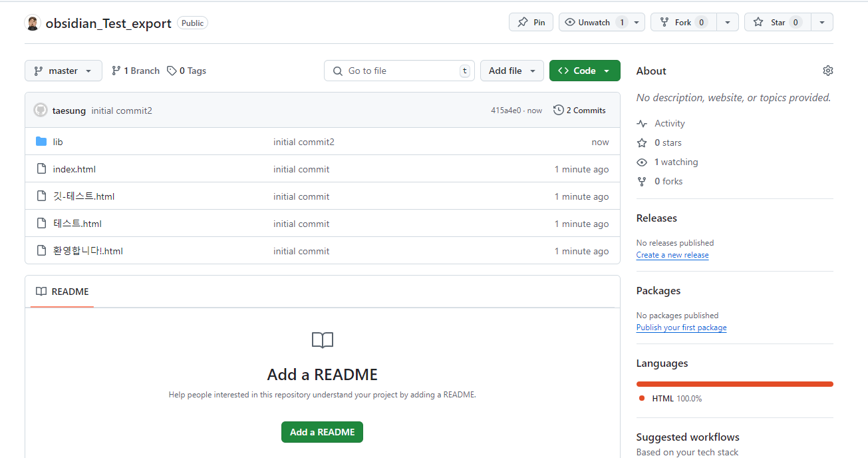Click the file icon beside index.html
This screenshot has width=868, height=458.
click(41, 169)
